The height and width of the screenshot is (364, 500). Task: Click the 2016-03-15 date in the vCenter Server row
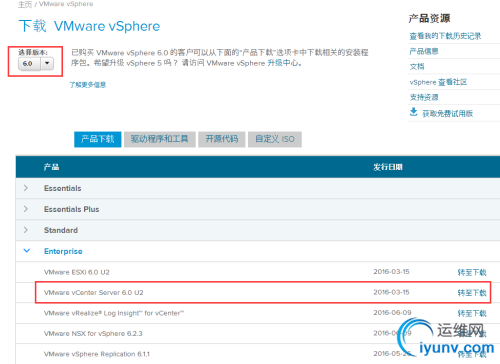click(x=391, y=292)
